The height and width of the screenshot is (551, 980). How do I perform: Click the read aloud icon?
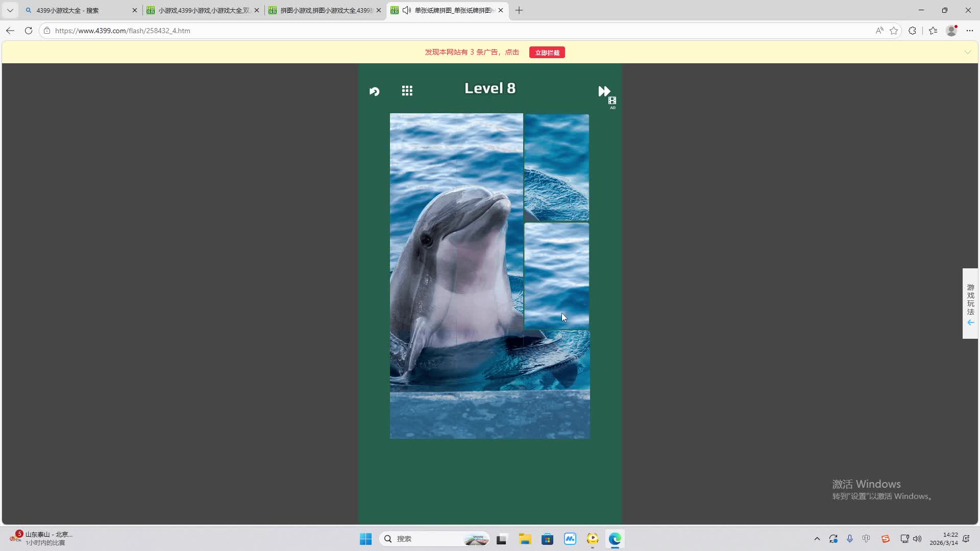[x=879, y=31]
